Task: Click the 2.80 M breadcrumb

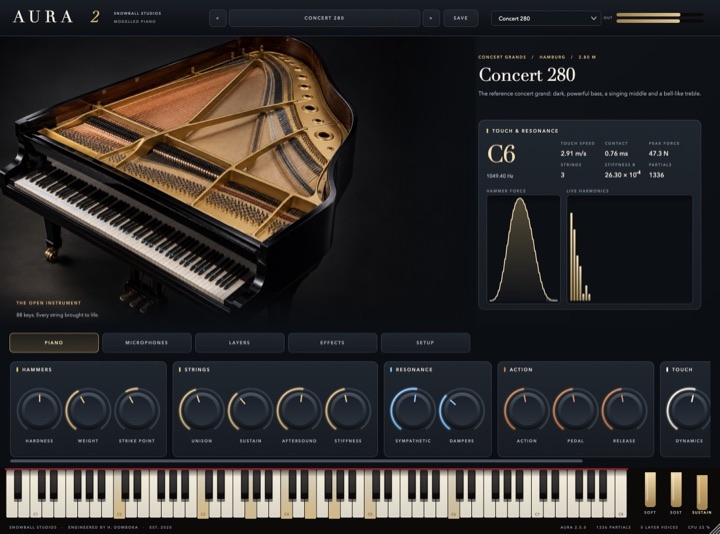Action: (587, 57)
